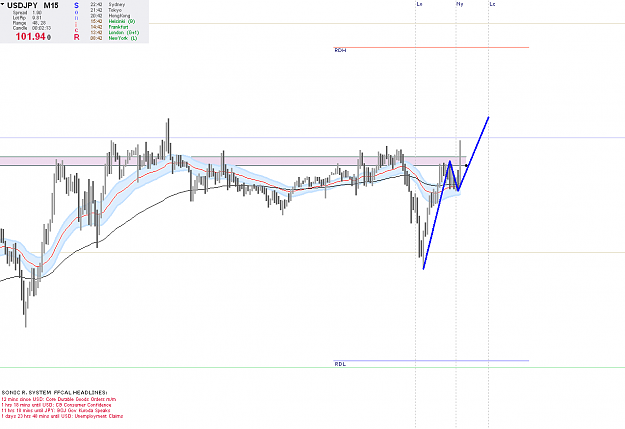Screen dimensions: 625x429
Task: Select the CB Consumer Confidence headline
Action: click(x=57, y=405)
